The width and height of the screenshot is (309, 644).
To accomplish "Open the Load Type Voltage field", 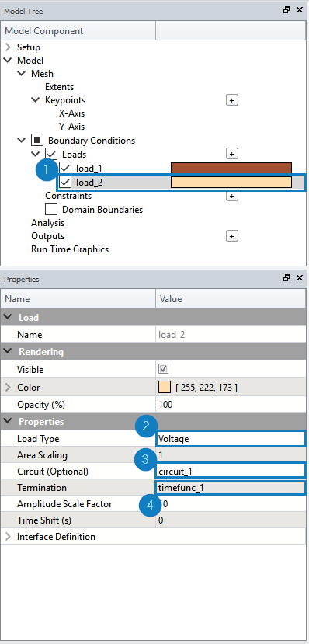I will [231, 439].
